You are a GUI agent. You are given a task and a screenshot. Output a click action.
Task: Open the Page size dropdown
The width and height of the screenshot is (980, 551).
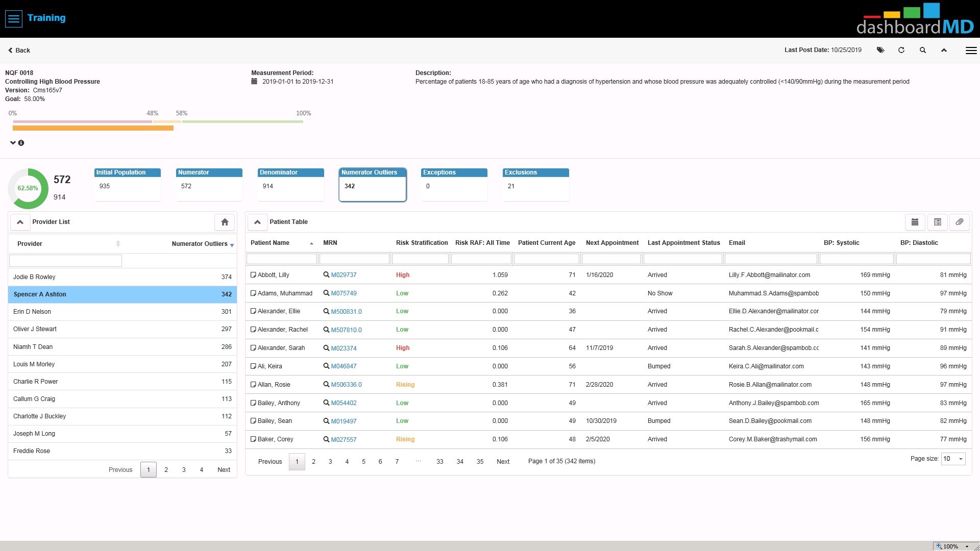(x=953, y=459)
